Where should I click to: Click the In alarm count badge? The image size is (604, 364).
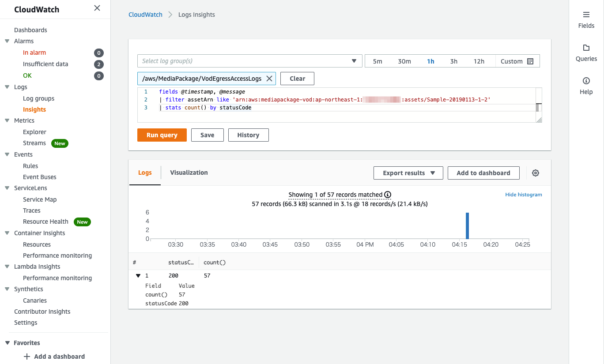click(99, 53)
